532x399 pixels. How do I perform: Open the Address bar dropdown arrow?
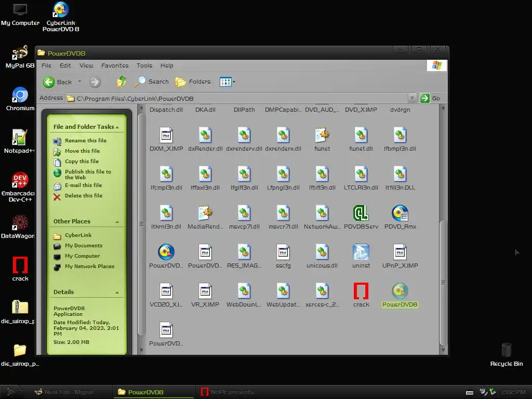[412, 98]
